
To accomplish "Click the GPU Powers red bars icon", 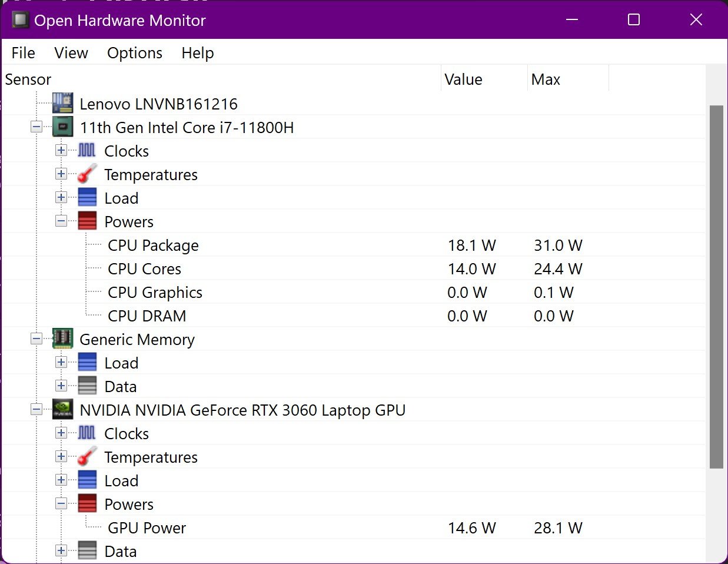I will [x=87, y=503].
